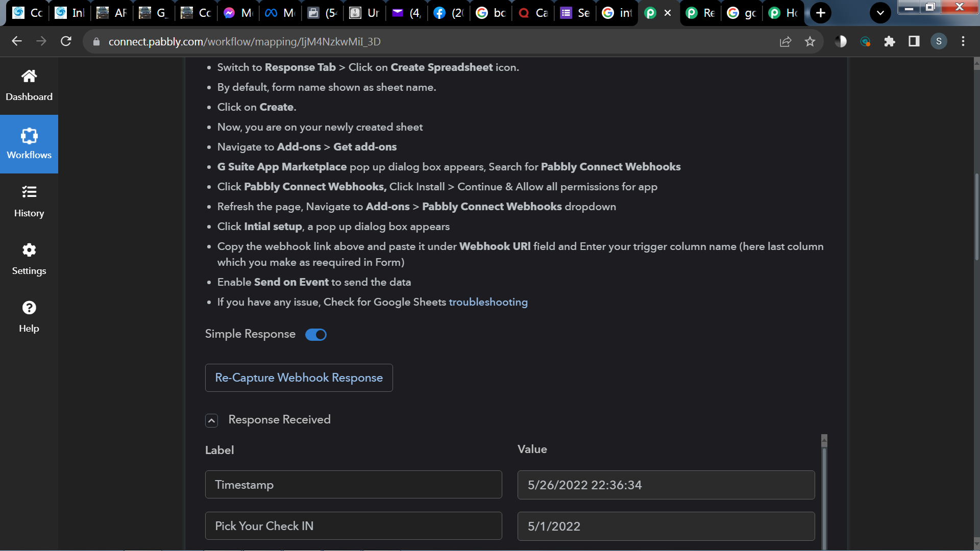The image size is (980, 551).
Task: Switch to the Pabbly tab labeled Re
Action: [701, 13]
